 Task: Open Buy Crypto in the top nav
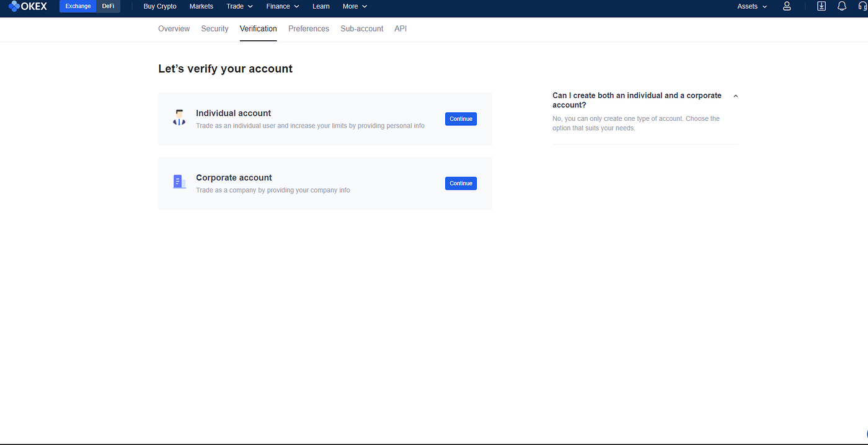(160, 6)
